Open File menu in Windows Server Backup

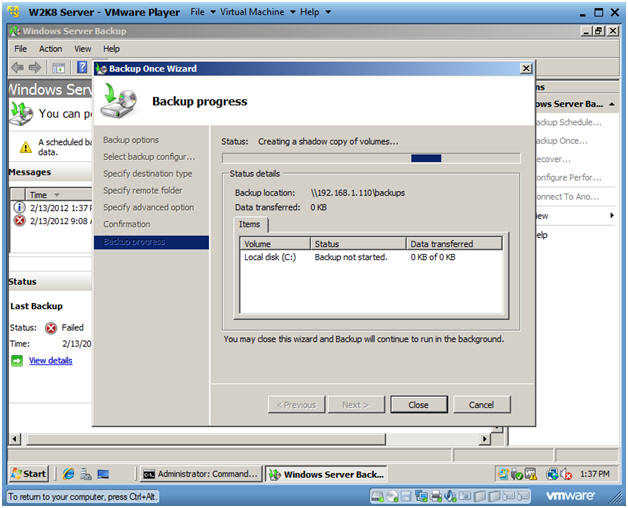pyautogui.click(x=20, y=49)
